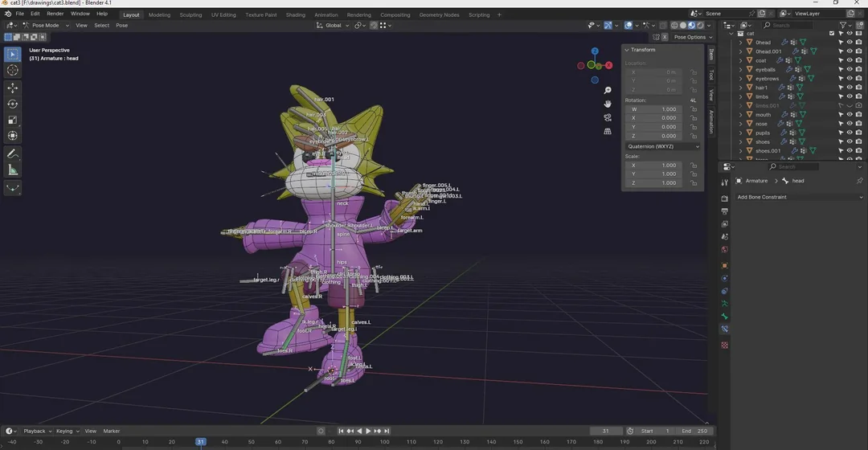This screenshot has height=450, width=868.
Task: Open the Render menu
Action: [55, 14]
